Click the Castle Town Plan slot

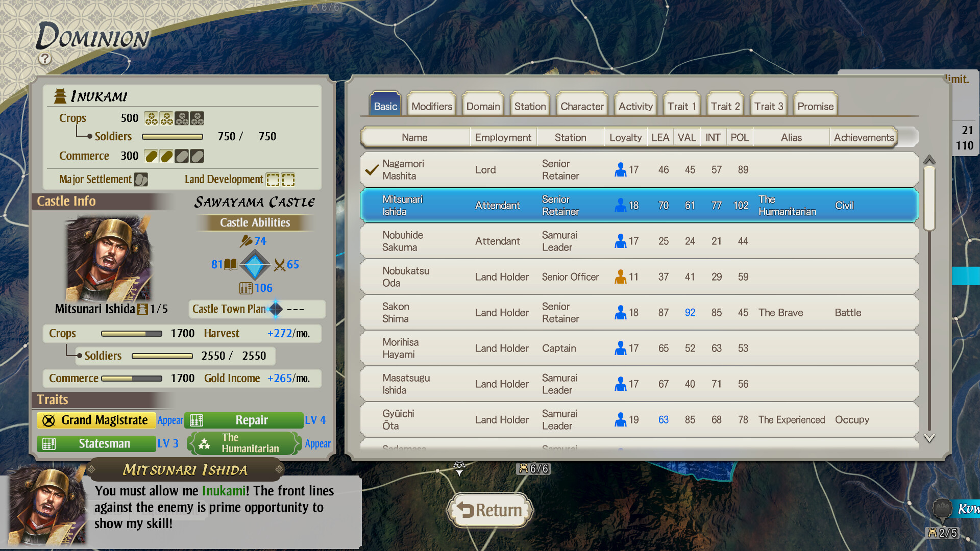[275, 309]
